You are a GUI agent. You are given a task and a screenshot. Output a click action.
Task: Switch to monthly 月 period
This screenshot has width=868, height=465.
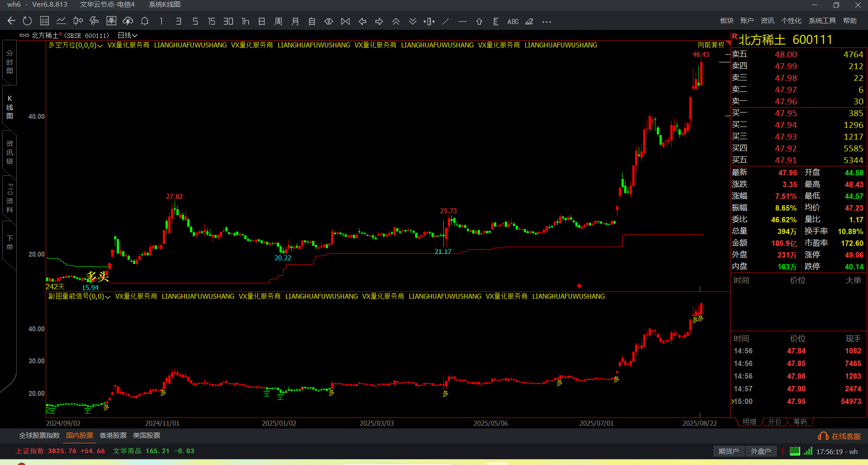(x=295, y=21)
